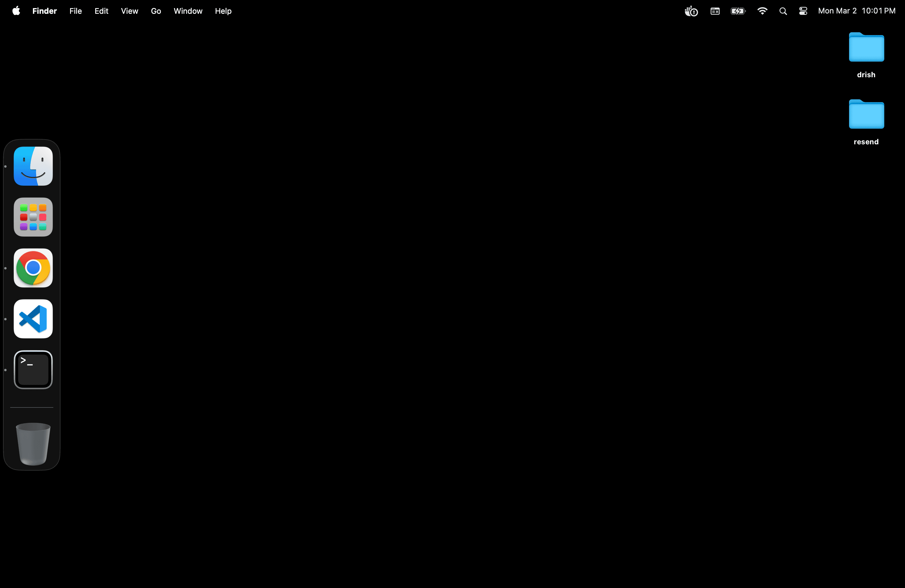
Task: Open the Window menu
Action: click(x=187, y=11)
